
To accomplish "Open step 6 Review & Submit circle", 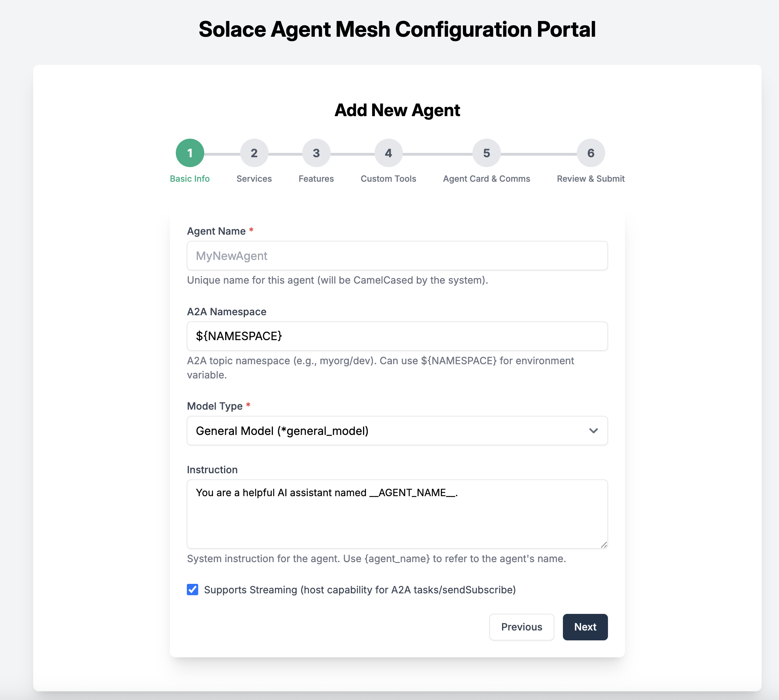I will (590, 153).
